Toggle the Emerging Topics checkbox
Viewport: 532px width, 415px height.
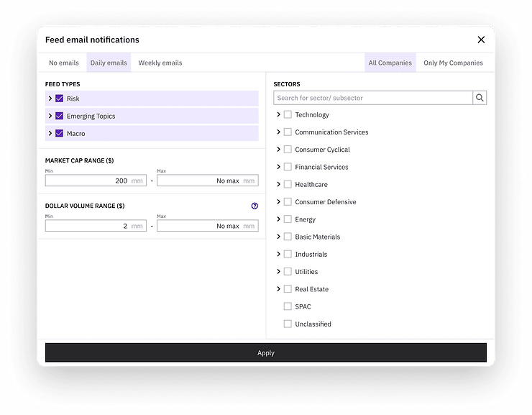pos(60,116)
